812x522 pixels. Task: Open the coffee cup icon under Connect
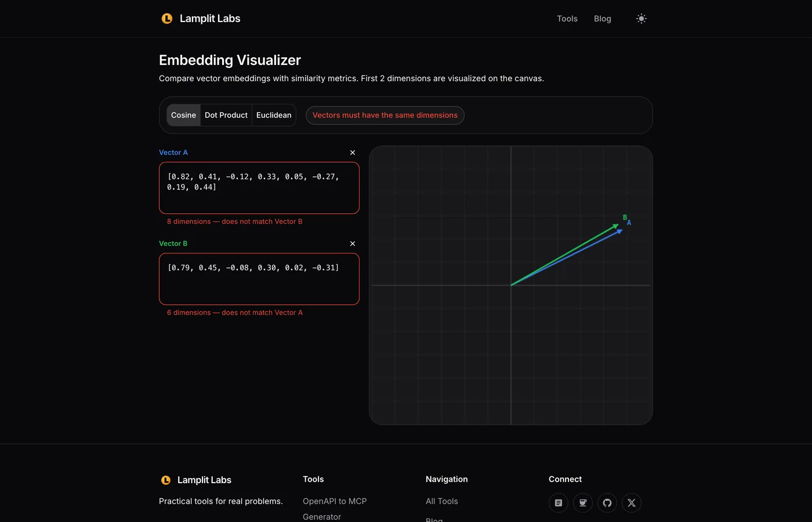[x=583, y=503]
